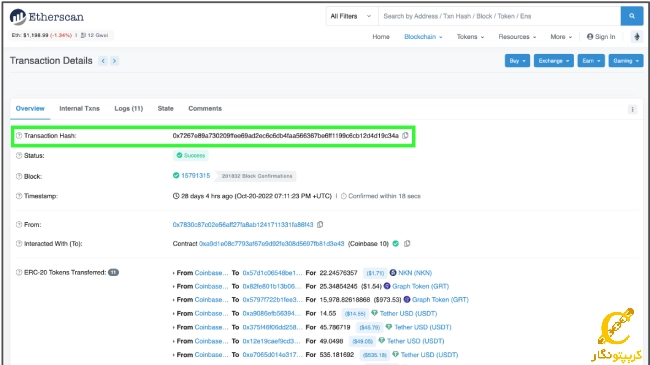Image resolution: width=650 pixels, height=365 pixels.
Task: Switch to the Internal Txns tab
Action: (x=80, y=108)
